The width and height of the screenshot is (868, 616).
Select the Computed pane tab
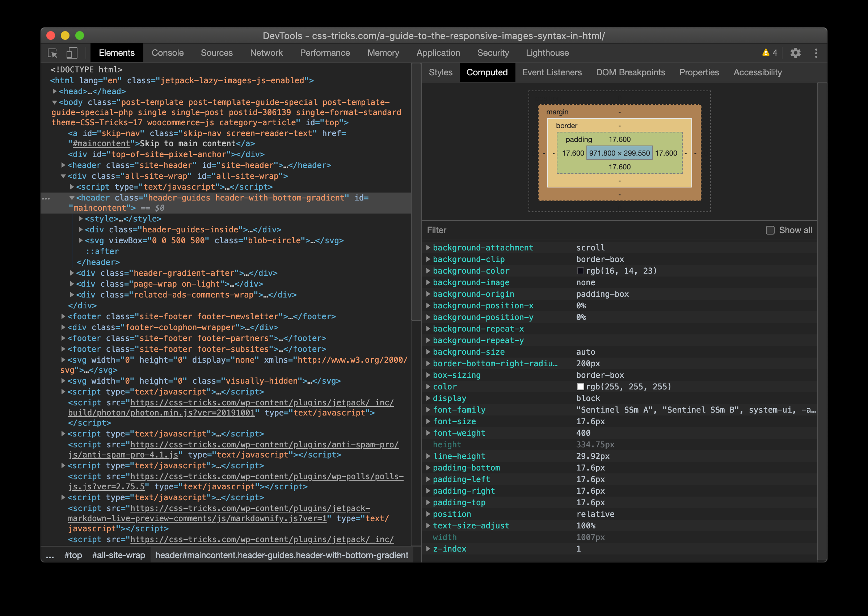(487, 72)
